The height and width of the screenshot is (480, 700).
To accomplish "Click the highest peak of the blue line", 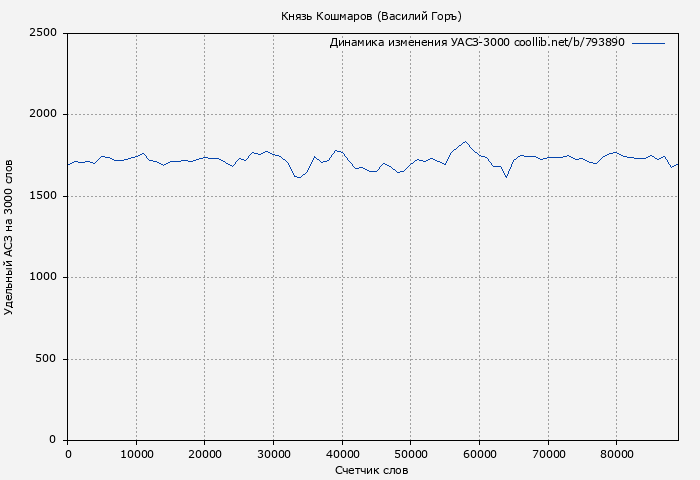I will (x=465, y=142).
